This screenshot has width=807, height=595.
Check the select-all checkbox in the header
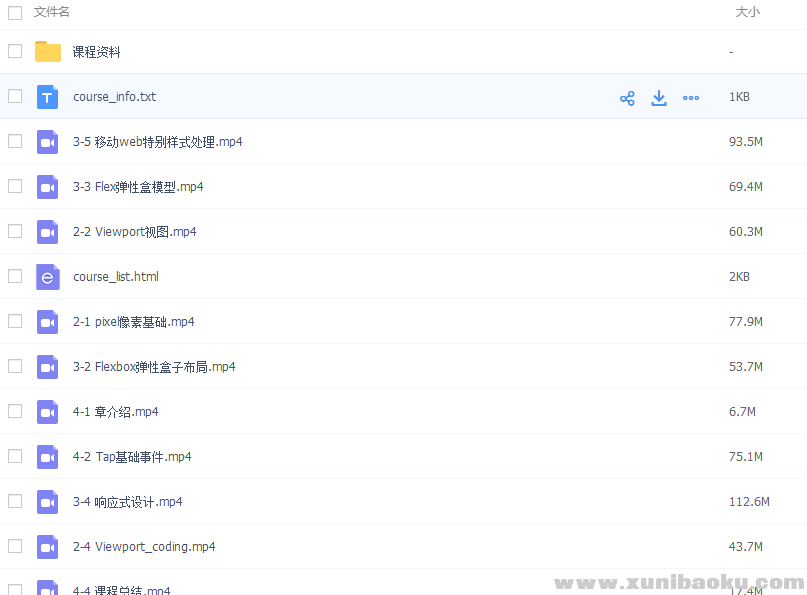pos(15,11)
